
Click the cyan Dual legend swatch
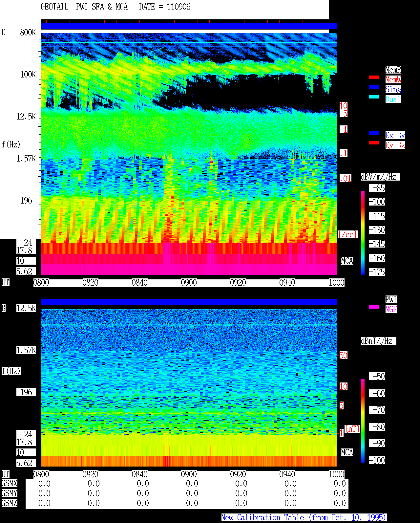pyautogui.click(x=374, y=97)
